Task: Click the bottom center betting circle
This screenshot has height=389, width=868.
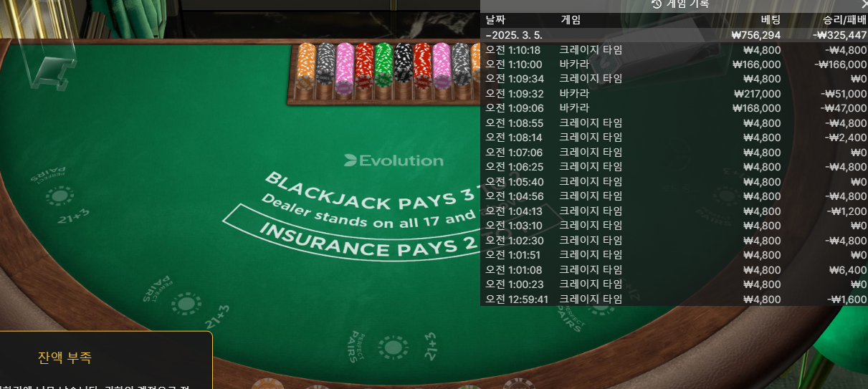Action: pos(393,348)
